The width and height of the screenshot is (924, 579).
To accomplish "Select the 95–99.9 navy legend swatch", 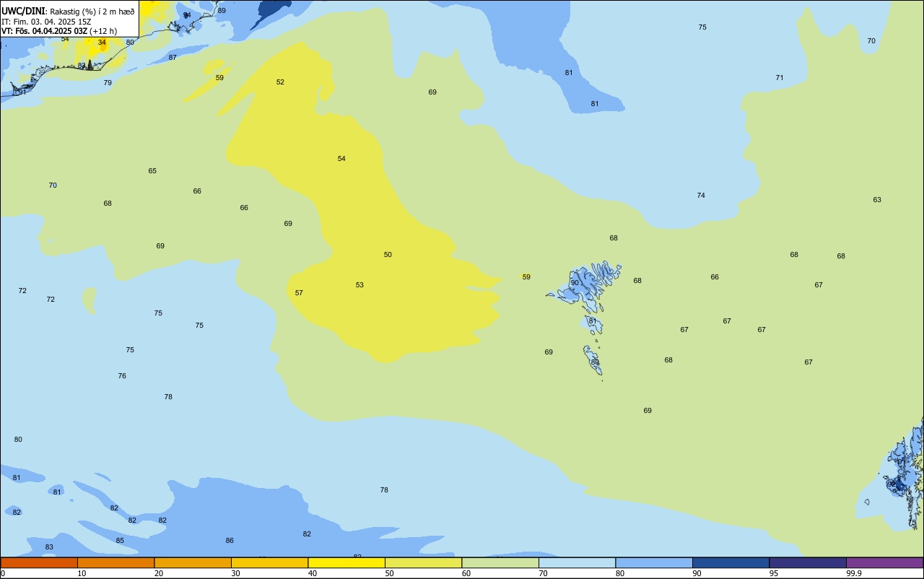I will (808, 562).
